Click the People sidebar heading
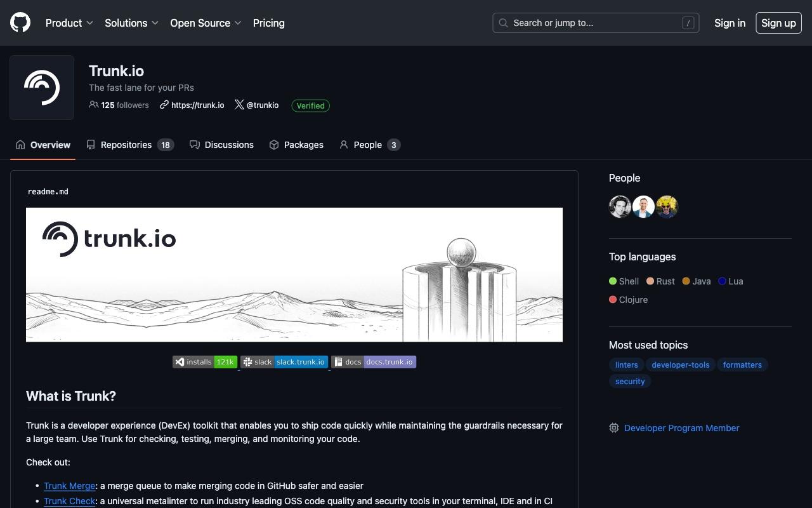812x508 pixels. (624, 178)
